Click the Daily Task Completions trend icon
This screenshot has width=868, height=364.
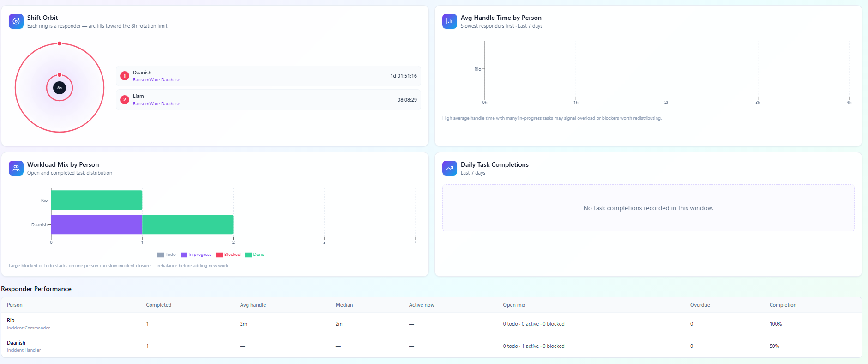tap(450, 168)
